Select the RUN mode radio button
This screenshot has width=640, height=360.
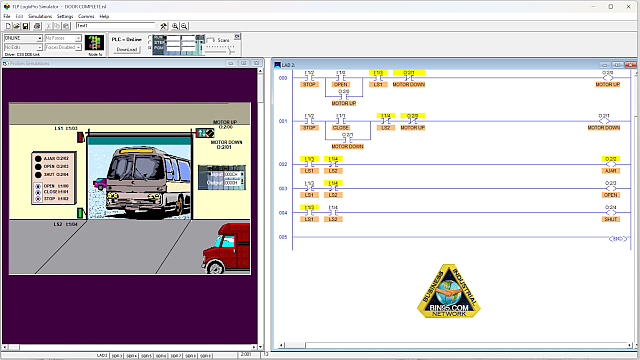pyautogui.click(x=150, y=37)
